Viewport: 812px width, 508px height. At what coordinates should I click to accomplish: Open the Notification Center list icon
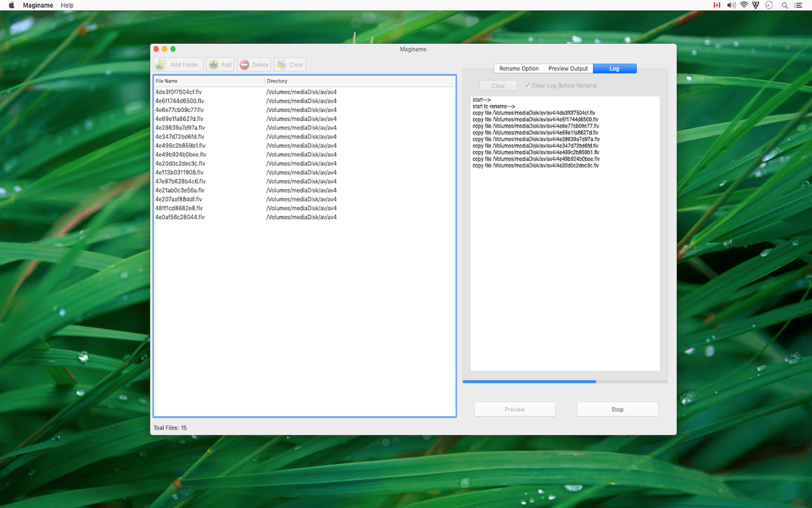[x=799, y=5]
